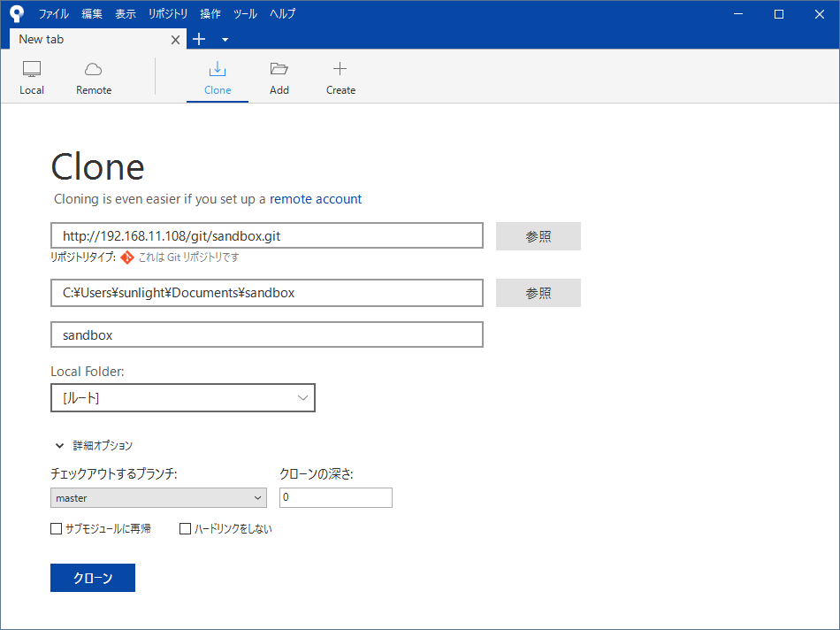Open the ファイル menu
Image resolution: width=840 pixels, height=630 pixels.
[x=53, y=14]
